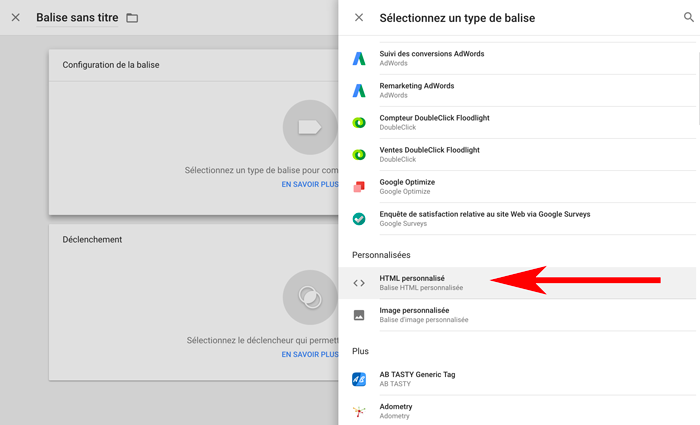The height and width of the screenshot is (425, 700).
Task: Click the Ventes DoubleClick Floodlight icon
Action: (x=359, y=155)
